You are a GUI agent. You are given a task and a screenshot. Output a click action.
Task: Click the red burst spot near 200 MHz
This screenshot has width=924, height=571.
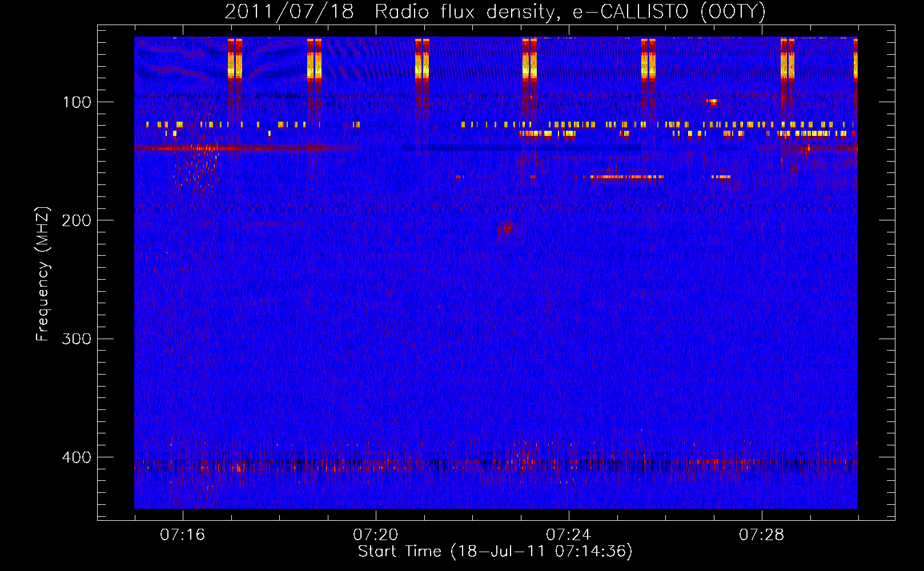pyautogui.click(x=506, y=228)
